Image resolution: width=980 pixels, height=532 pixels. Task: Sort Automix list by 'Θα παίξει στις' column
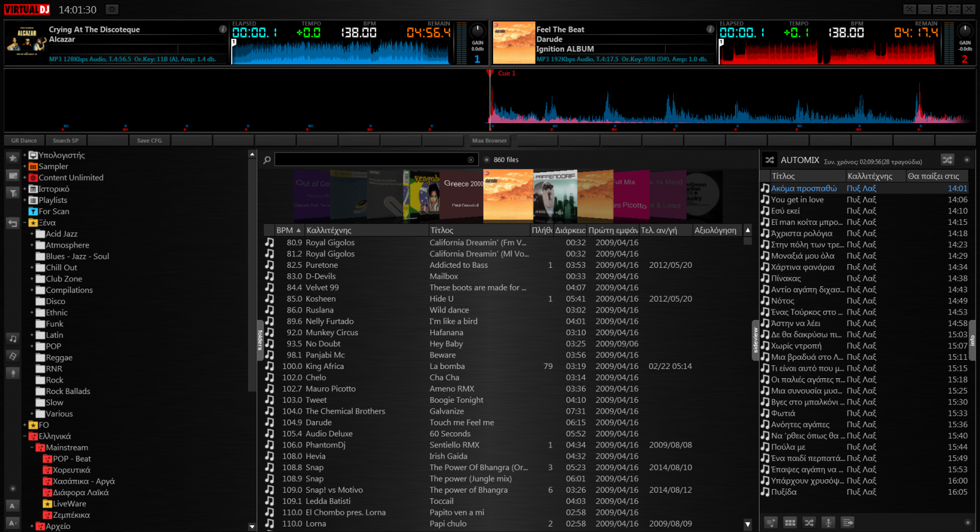[x=937, y=177]
